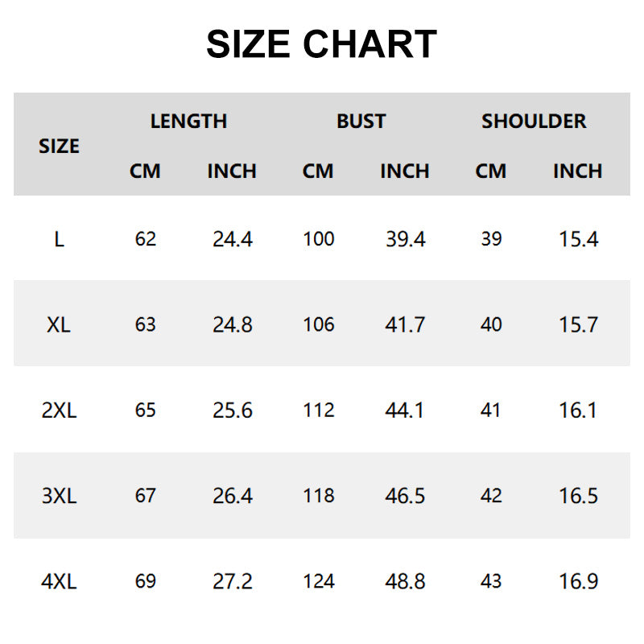The height and width of the screenshot is (644, 644).
Task: Click the 24.4 inch length value
Action: pos(233,239)
